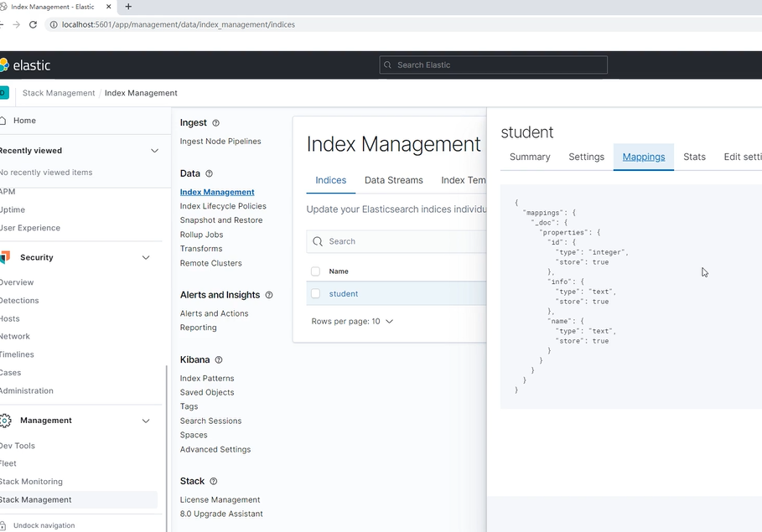Collapse the Management navigation group
Viewport: 762px width, 532px height.
coord(146,421)
